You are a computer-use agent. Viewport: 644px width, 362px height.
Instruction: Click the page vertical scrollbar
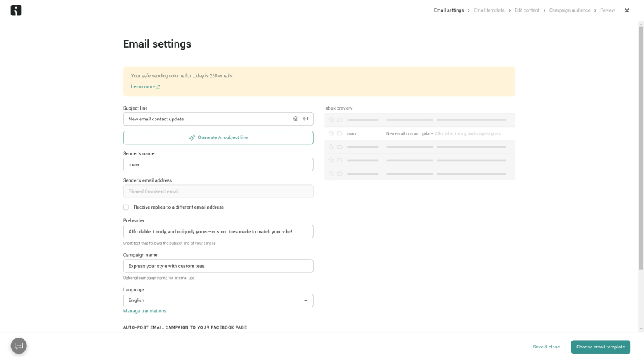pos(640,148)
